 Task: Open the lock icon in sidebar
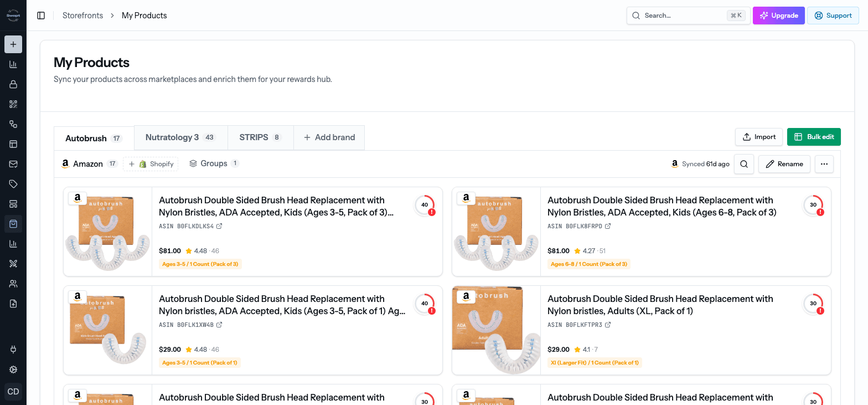(x=13, y=84)
